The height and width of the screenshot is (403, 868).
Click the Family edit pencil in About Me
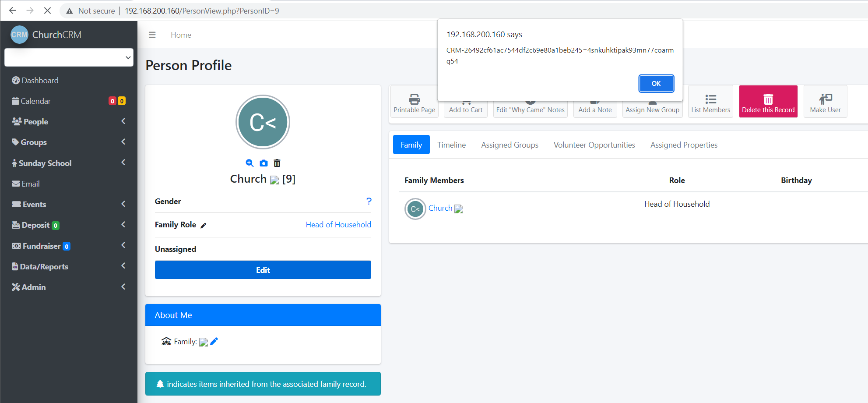click(x=214, y=341)
